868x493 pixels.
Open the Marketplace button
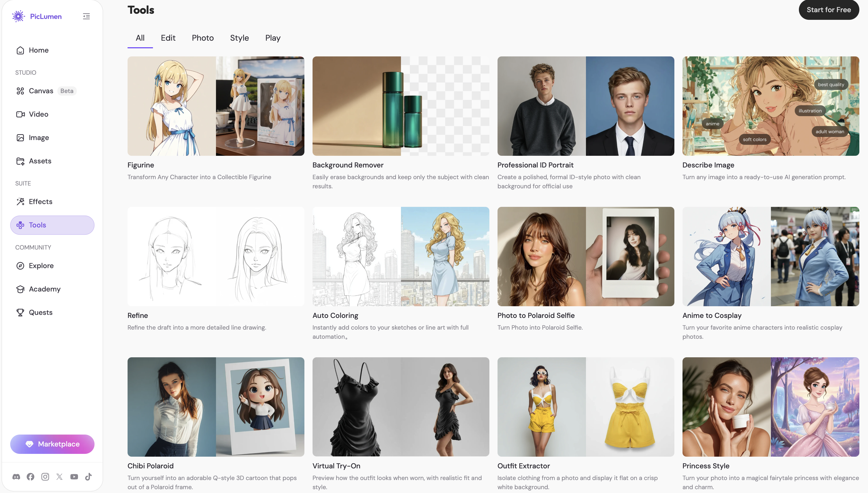click(x=52, y=444)
